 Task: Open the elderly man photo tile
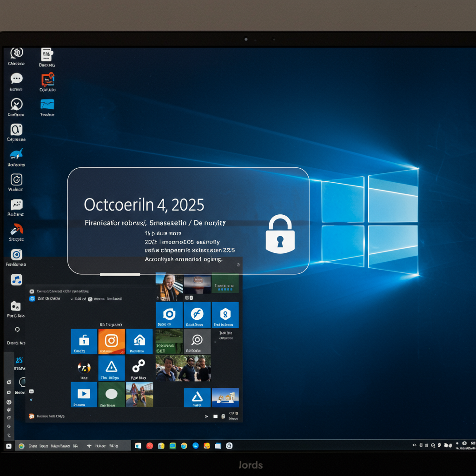point(169,288)
